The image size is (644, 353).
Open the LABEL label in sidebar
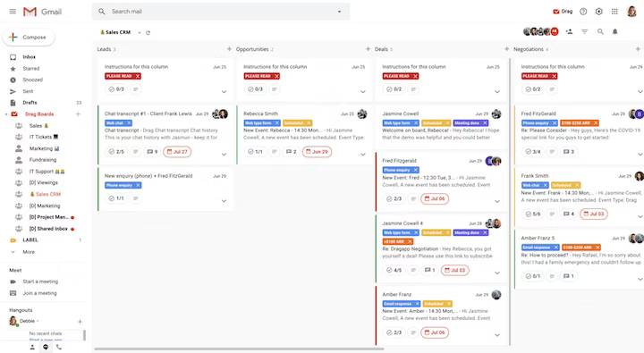pyautogui.click(x=30, y=240)
